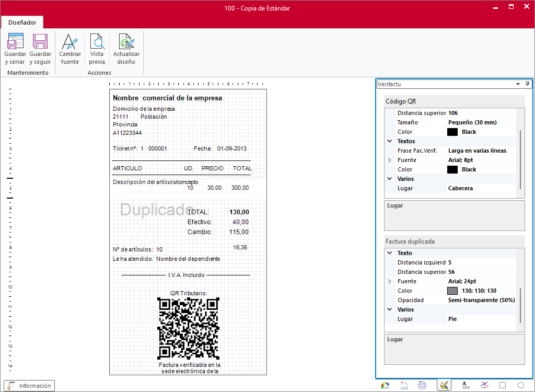Click the Actualizar diseño ribbon button
This screenshot has width=535, height=392.
pyautogui.click(x=126, y=49)
